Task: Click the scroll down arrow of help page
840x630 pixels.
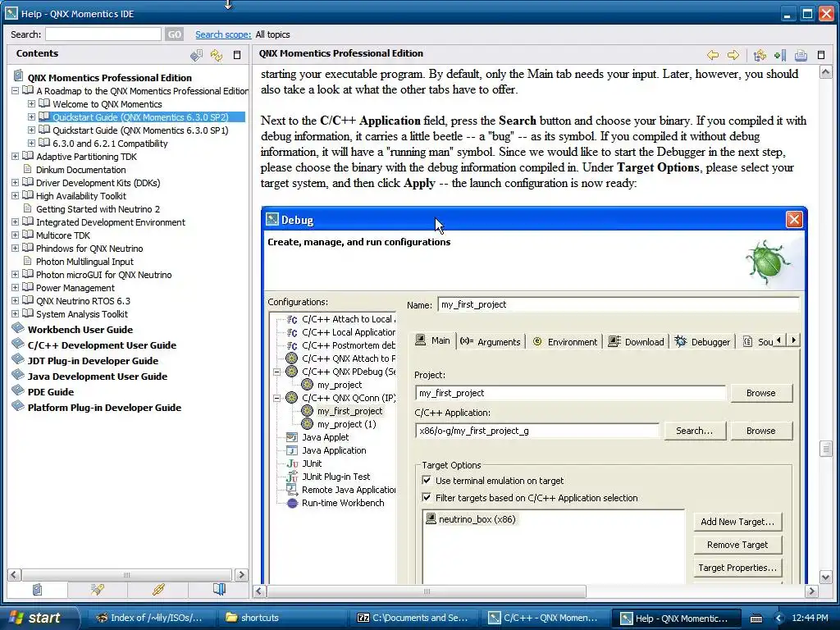Action: (x=825, y=577)
